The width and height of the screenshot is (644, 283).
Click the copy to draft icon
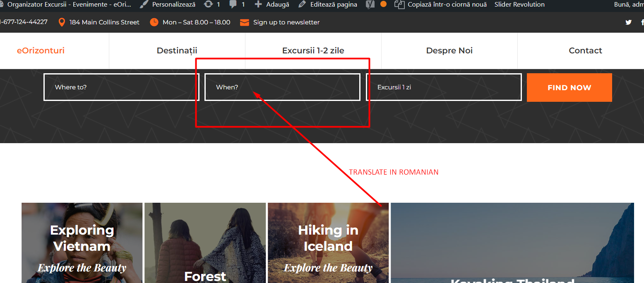click(x=399, y=5)
